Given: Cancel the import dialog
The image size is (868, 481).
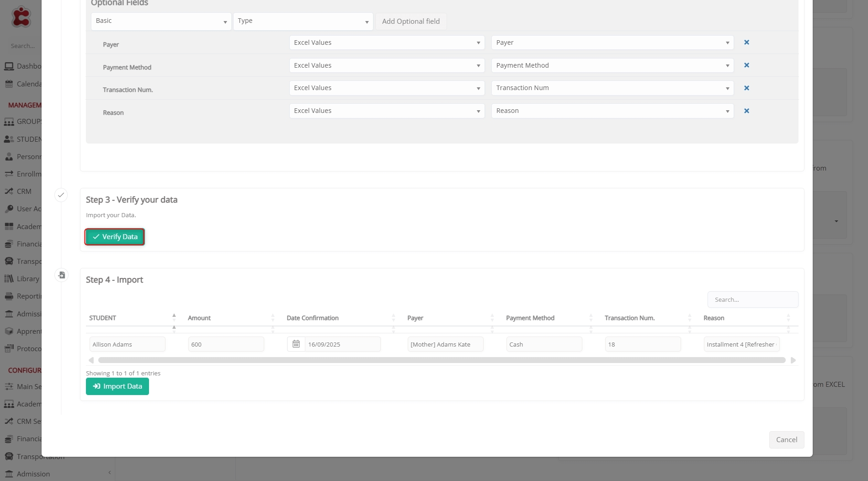Looking at the screenshot, I should tap(786, 440).
